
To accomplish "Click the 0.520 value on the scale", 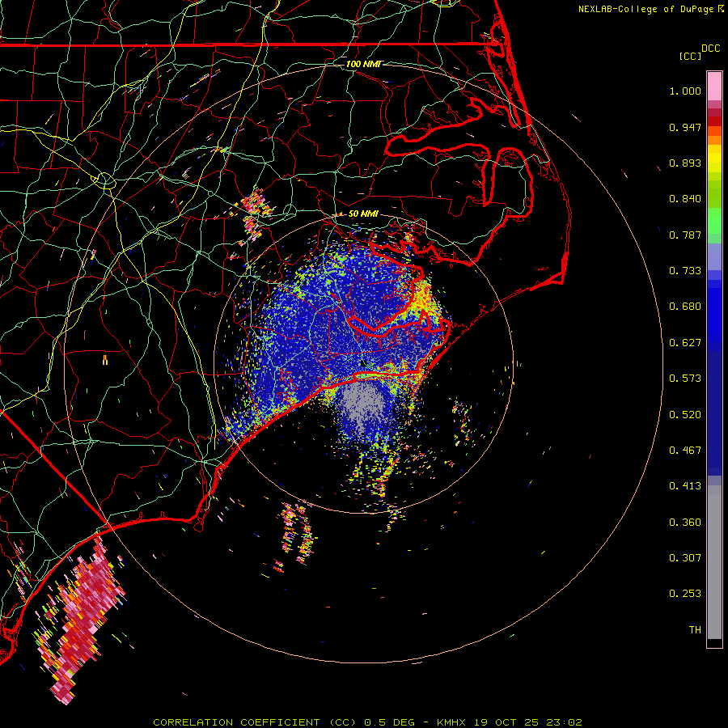I will pyautogui.click(x=685, y=415).
